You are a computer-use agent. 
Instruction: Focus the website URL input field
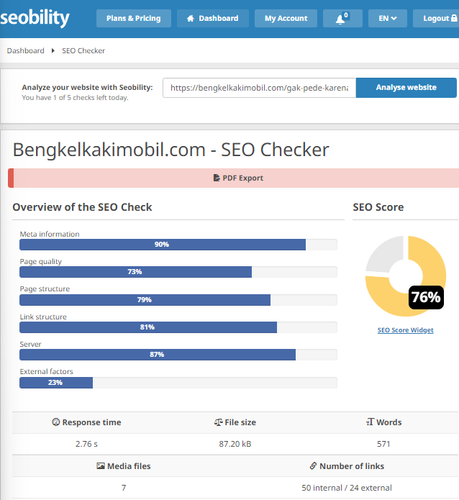click(259, 88)
